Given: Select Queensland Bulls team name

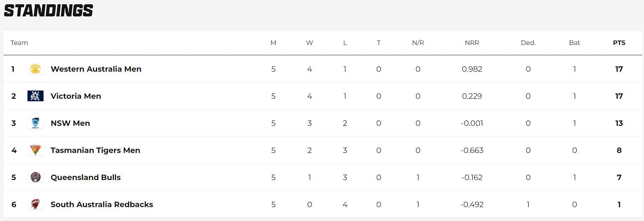Looking at the screenshot, I should [x=86, y=177].
